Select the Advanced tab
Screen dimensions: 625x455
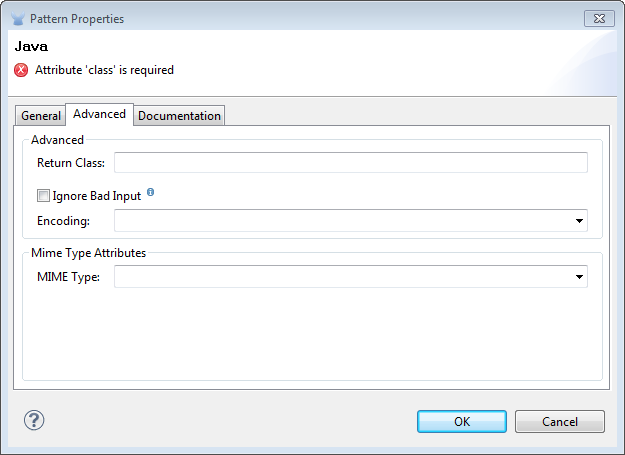(99, 114)
